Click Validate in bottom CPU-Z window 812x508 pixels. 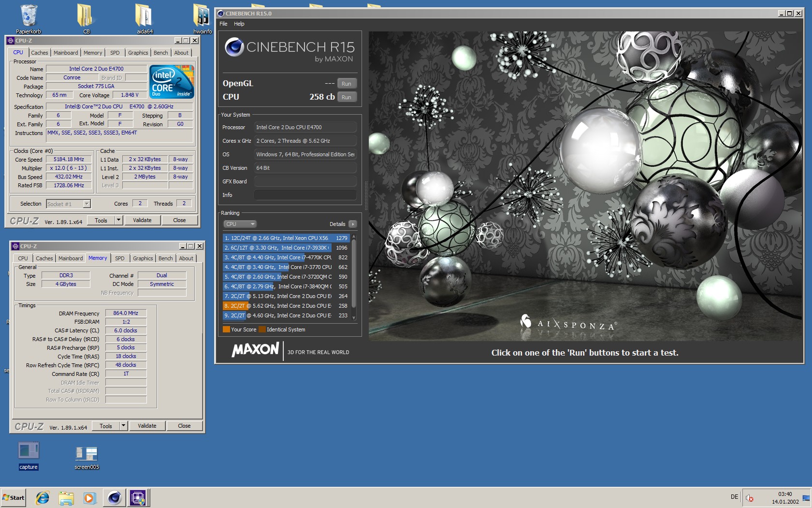pyautogui.click(x=147, y=426)
